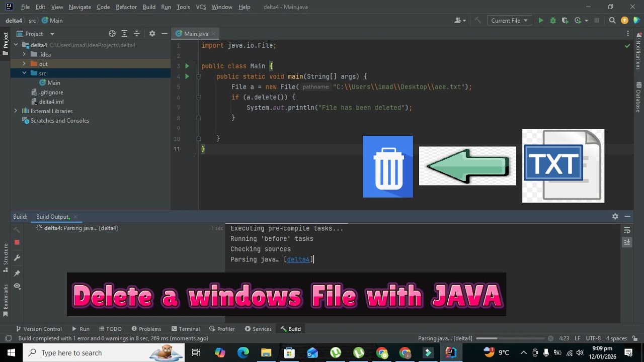Select opened file locate target icon in Project panel
The height and width of the screenshot is (362, 644).
pyautogui.click(x=112, y=34)
